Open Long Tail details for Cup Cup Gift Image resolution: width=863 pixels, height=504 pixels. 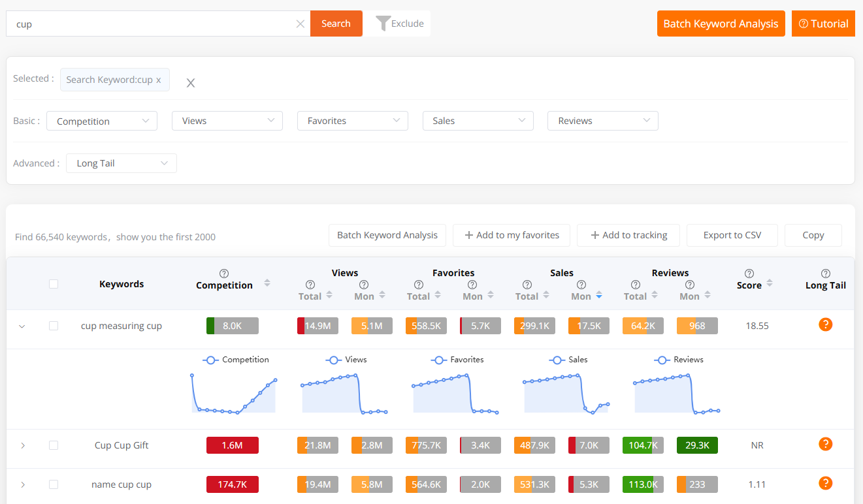pyautogui.click(x=825, y=443)
